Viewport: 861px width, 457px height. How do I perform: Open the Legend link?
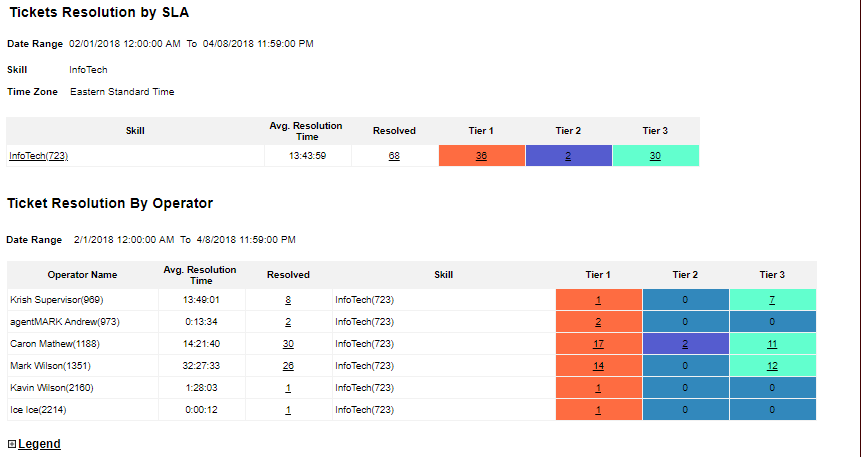pos(39,444)
